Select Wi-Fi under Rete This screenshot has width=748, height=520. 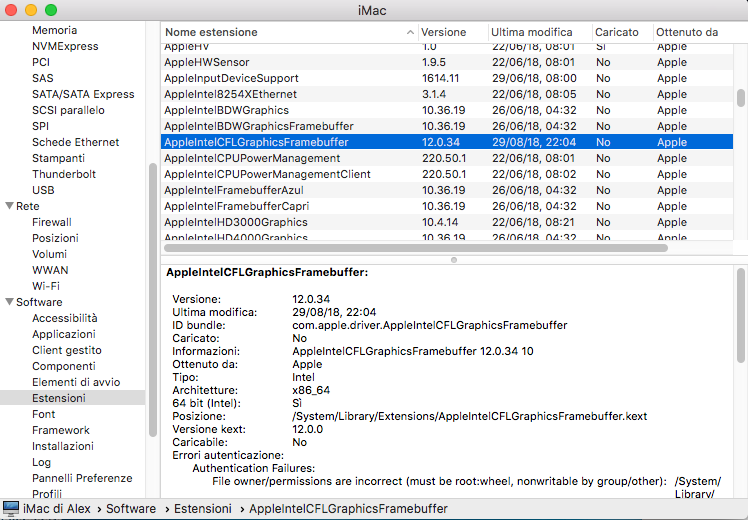coord(46,286)
